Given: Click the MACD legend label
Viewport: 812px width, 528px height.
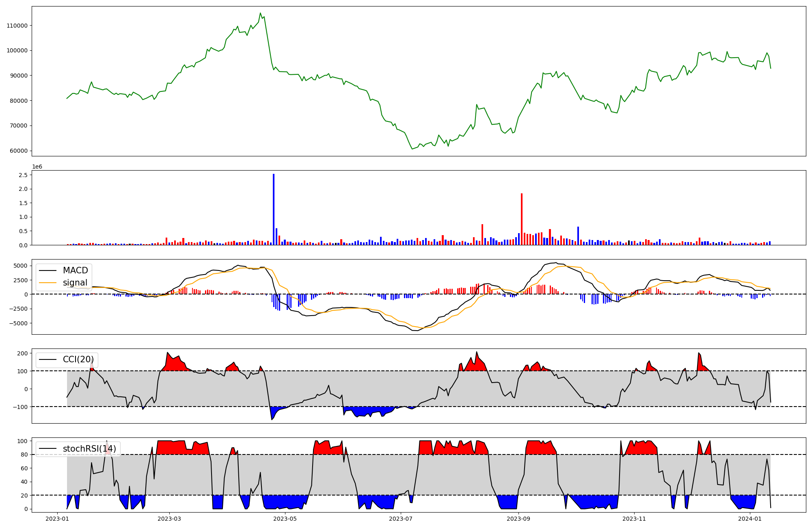Looking at the screenshot, I should point(75,270).
